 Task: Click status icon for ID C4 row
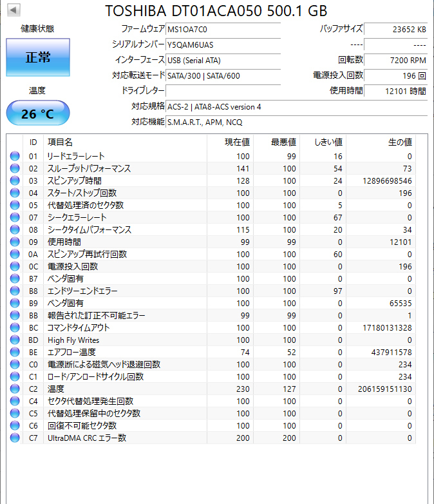click(x=15, y=401)
